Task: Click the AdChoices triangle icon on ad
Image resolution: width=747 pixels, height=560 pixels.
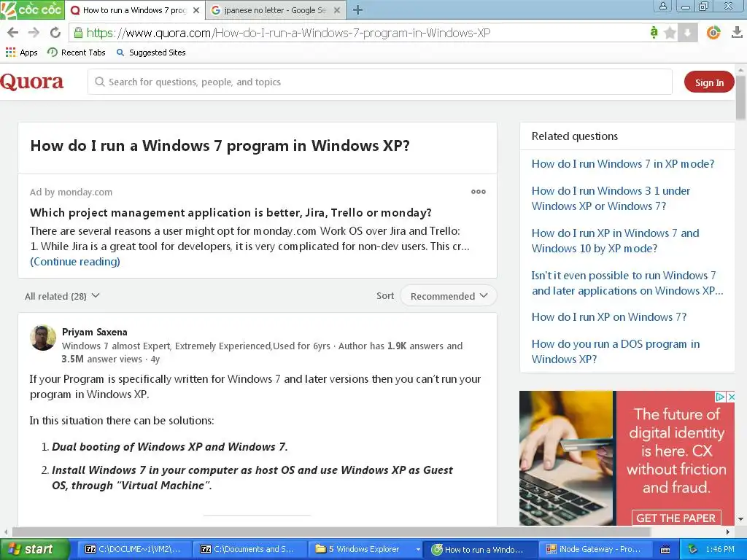Action: click(720, 396)
